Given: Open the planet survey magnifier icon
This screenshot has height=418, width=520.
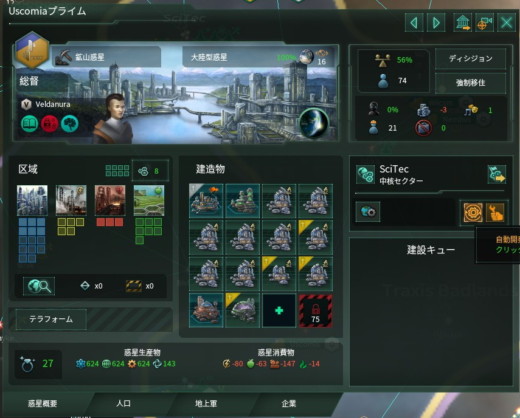Looking at the screenshot, I should click(39, 286).
